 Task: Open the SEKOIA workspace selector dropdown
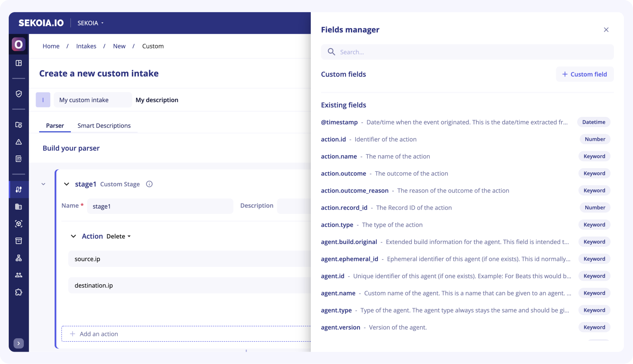90,23
